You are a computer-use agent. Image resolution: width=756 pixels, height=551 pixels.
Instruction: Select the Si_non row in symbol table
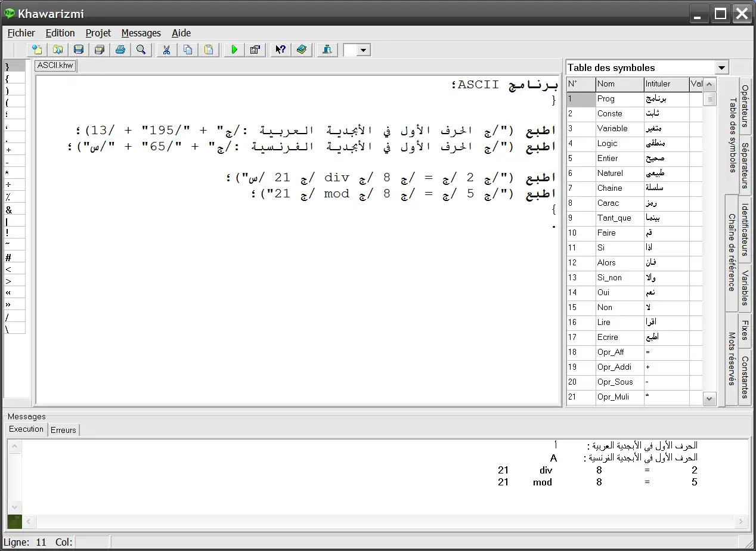(634, 278)
